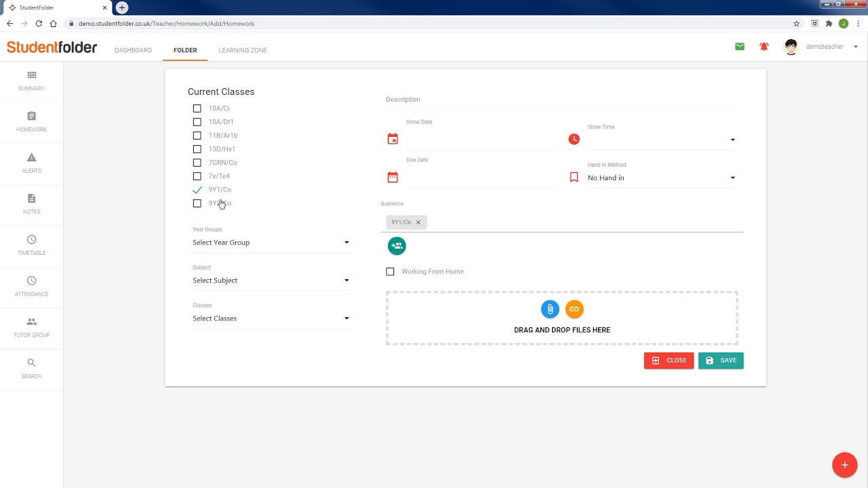
Task: Tick the 10A/Ci class checkbox
Action: tap(197, 108)
